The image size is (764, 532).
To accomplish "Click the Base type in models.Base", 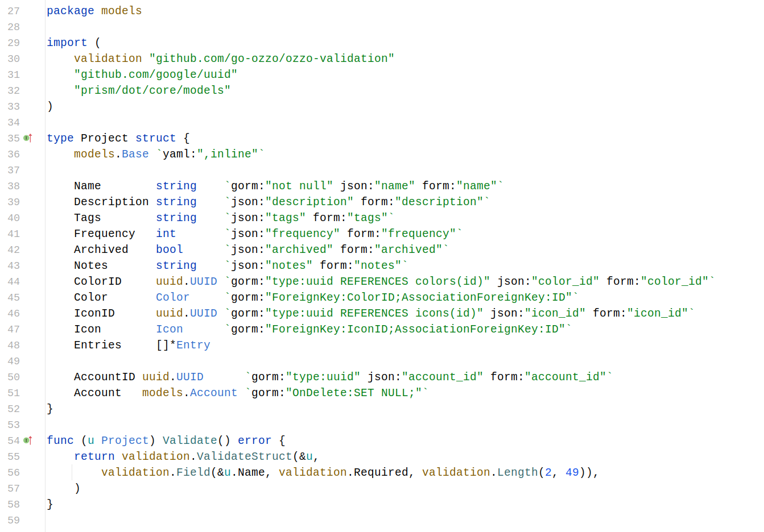I will tap(135, 154).
